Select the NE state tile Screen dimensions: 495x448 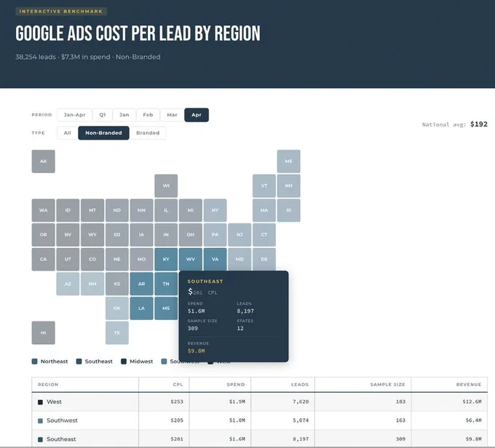click(116, 260)
